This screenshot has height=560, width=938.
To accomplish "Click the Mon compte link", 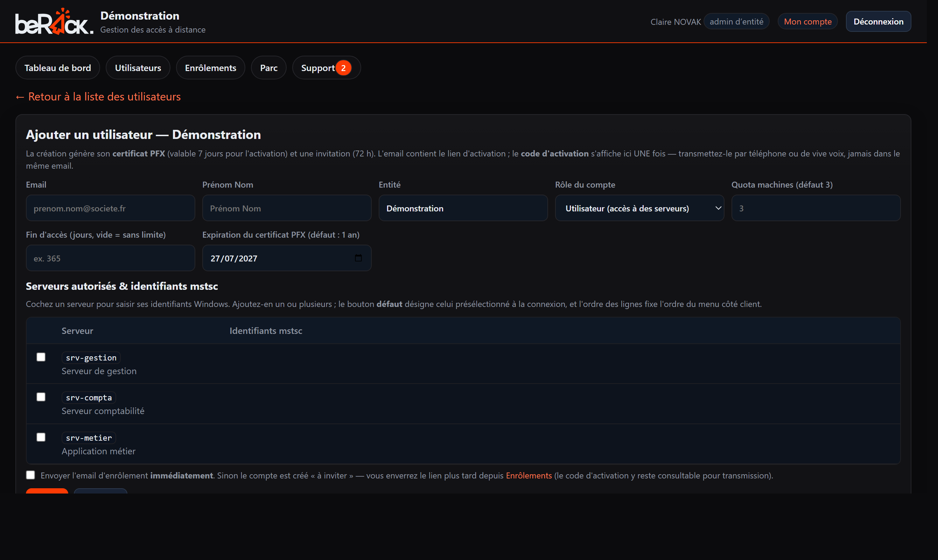I will pyautogui.click(x=807, y=21).
